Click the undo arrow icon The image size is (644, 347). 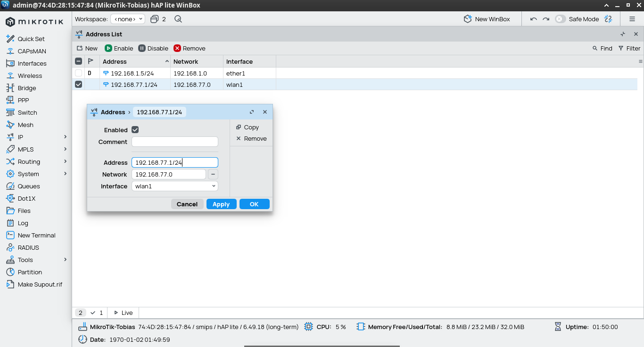pyautogui.click(x=533, y=19)
